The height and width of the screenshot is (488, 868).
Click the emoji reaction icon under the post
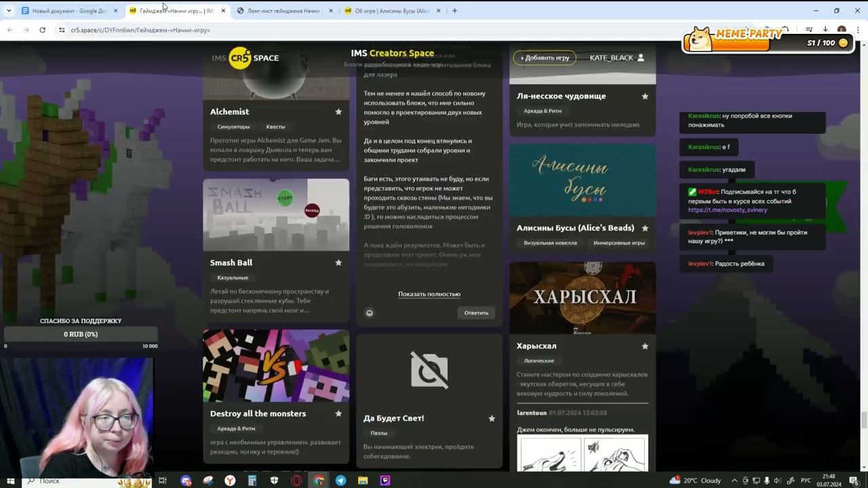(x=370, y=313)
